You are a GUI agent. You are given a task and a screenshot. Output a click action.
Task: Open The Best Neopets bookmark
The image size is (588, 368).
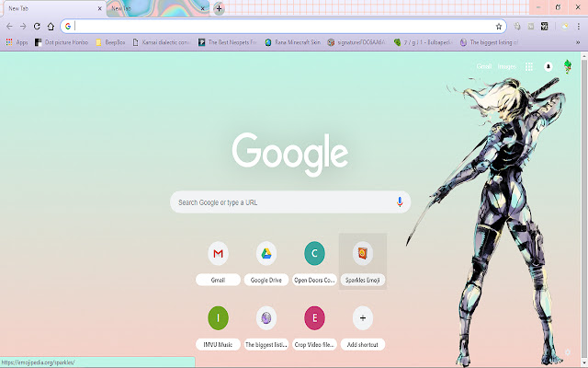point(228,42)
